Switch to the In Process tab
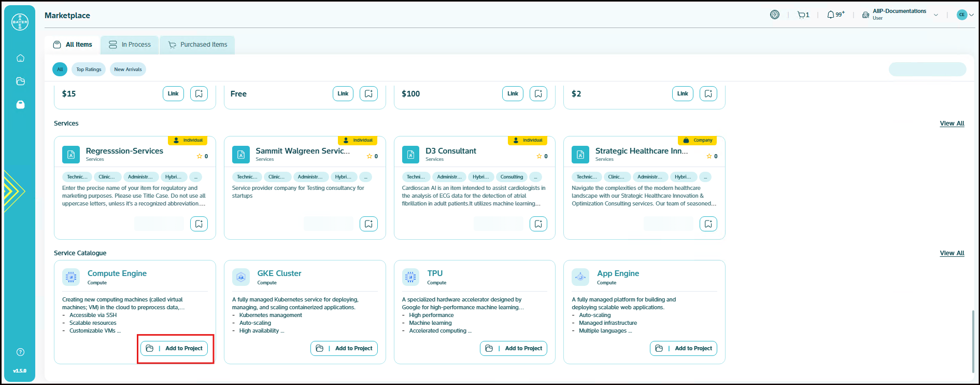The height and width of the screenshot is (385, 980). point(130,45)
